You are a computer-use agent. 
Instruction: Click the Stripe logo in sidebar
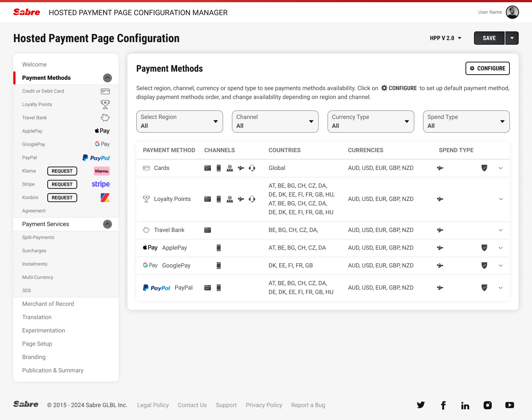[x=100, y=184]
